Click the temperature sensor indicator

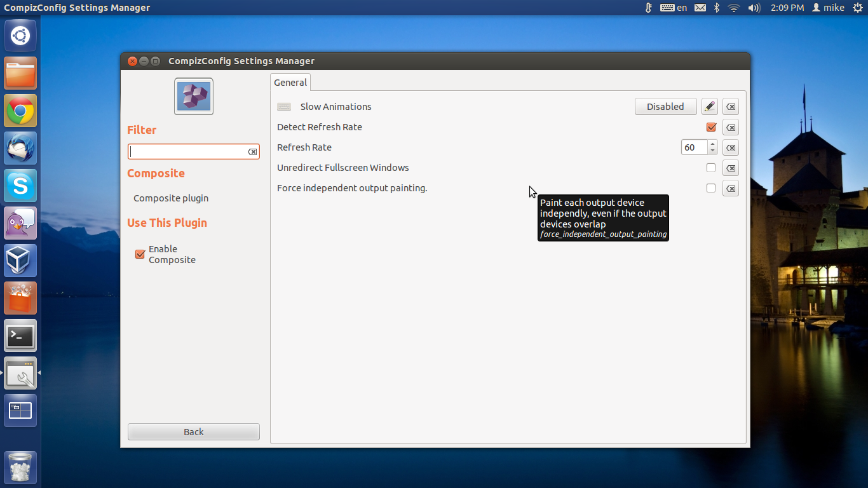click(648, 8)
